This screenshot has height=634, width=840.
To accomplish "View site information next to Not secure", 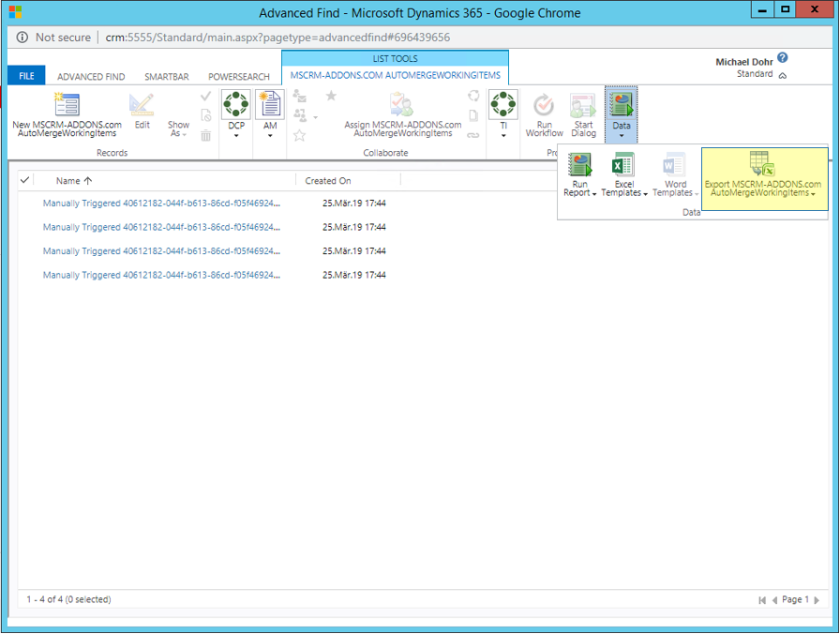I will click(x=22, y=38).
